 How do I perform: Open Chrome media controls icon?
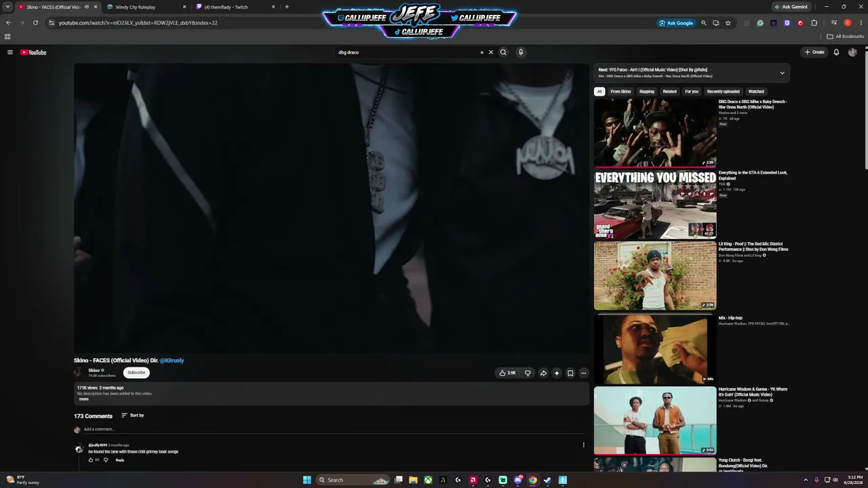tap(833, 23)
